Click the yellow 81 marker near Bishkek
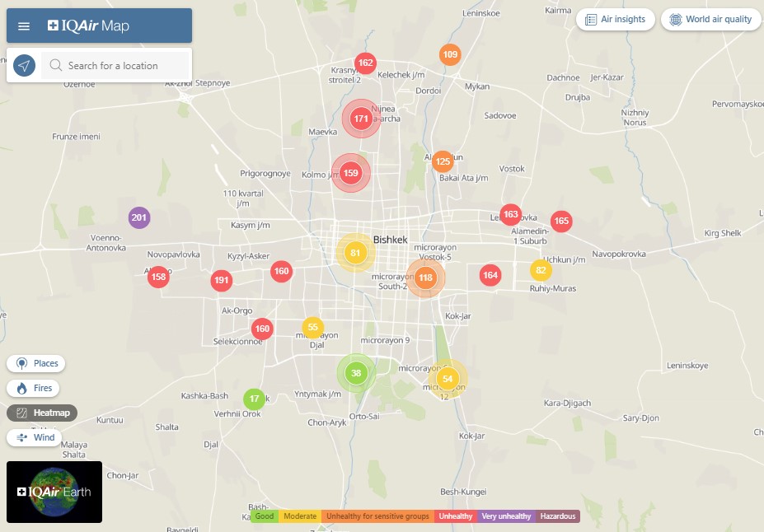 [x=355, y=253]
